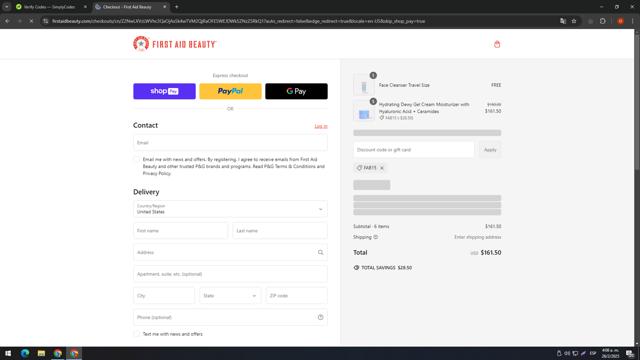Remove the applied FAB15 discount tag
Screen dimensions: 640x360
pyautogui.click(x=382, y=168)
